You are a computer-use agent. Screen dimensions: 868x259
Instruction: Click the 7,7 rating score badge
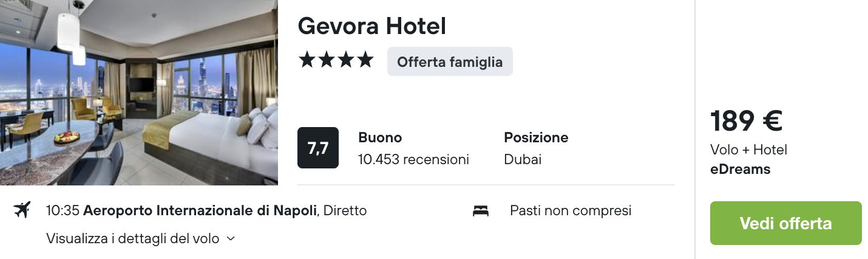point(317,148)
